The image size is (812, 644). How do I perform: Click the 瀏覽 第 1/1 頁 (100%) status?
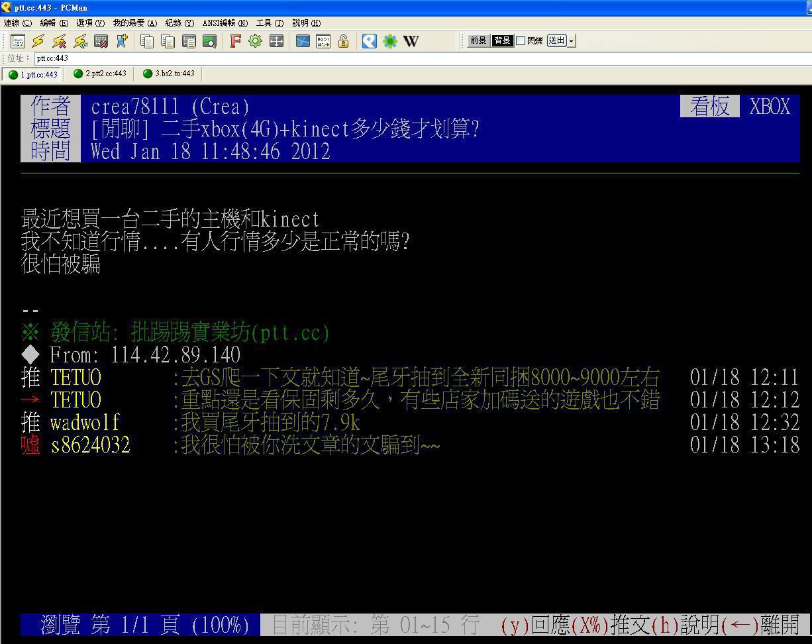pos(144,624)
